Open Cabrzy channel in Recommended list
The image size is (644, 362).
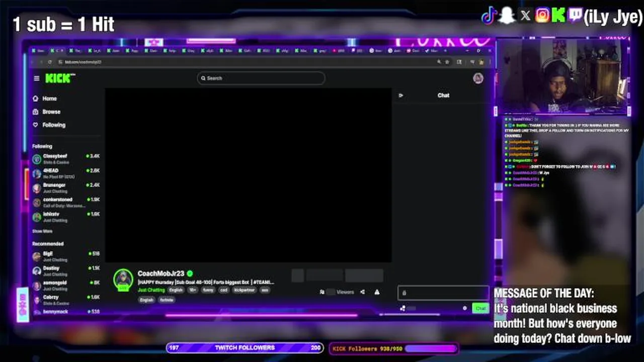[67, 300]
